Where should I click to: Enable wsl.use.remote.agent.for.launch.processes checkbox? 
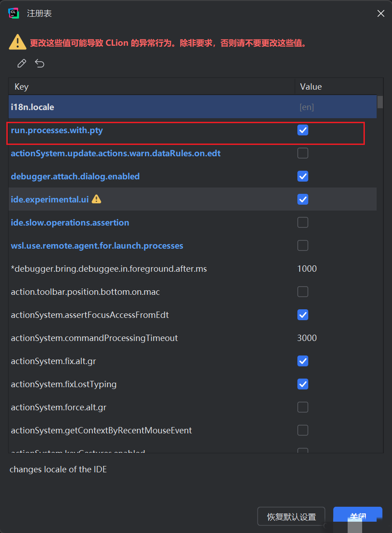pos(303,246)
